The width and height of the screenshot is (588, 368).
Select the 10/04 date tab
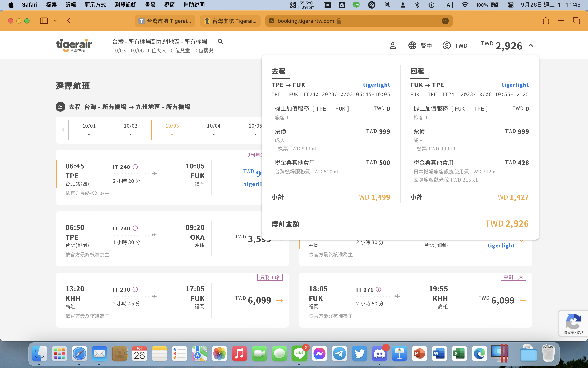214,130
